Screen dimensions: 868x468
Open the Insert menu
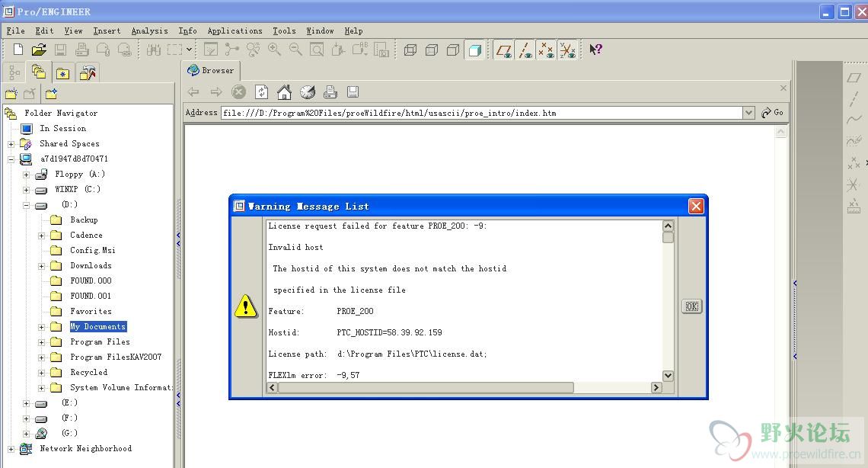(x=107, y=31)
